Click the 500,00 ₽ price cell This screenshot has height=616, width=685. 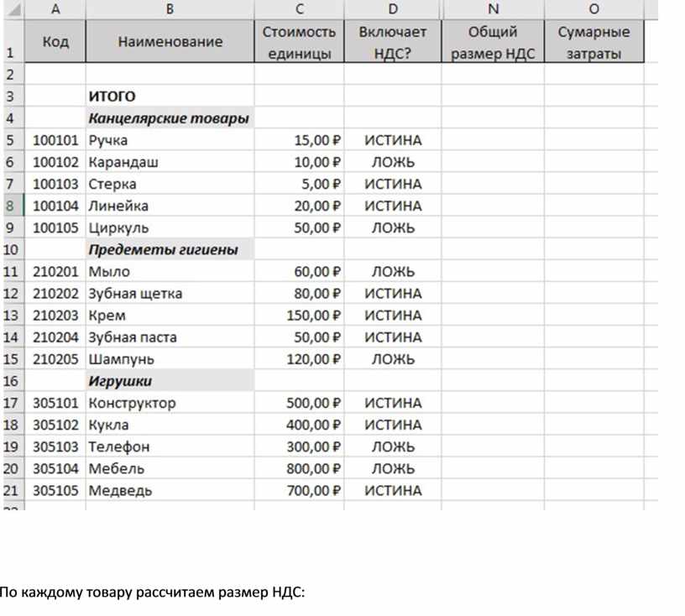[299, 403]
